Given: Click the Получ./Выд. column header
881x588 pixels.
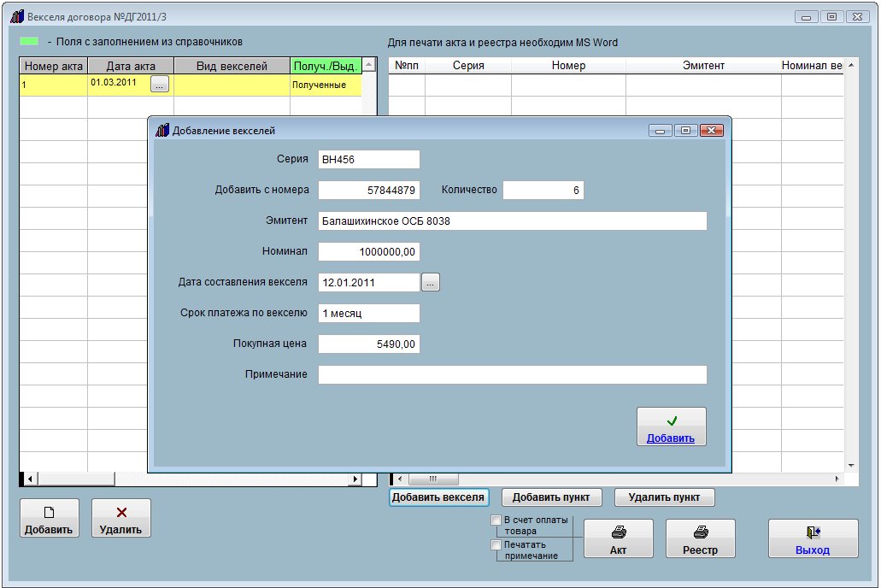Looking at the screenshot, I should 325,66.
